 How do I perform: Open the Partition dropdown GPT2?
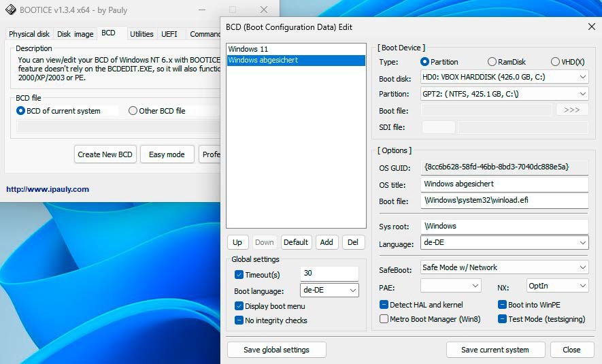pyautogui.click(x=504, y=94)
